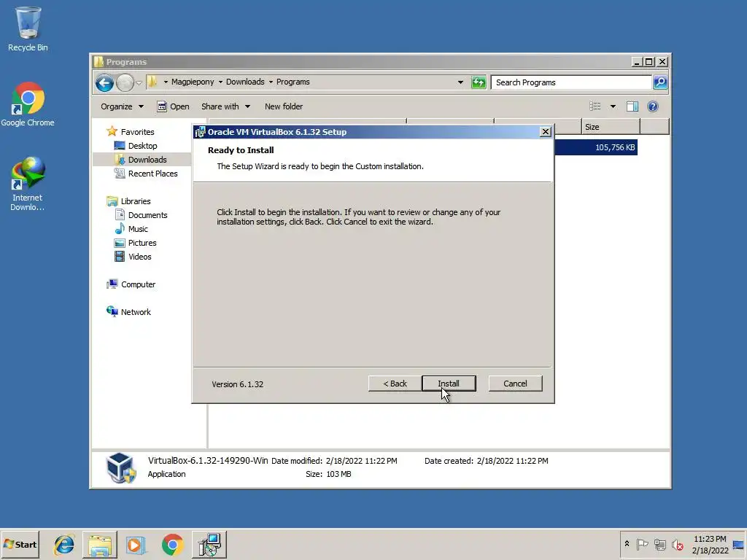Expand dropdown arrow before Programs breadcrumb
This screenshot has height=560, width=747.
[x=271, y=82]
